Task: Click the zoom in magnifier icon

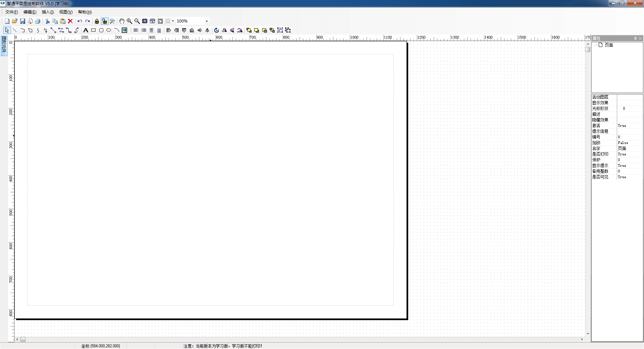Action: [x=129, y=21]
